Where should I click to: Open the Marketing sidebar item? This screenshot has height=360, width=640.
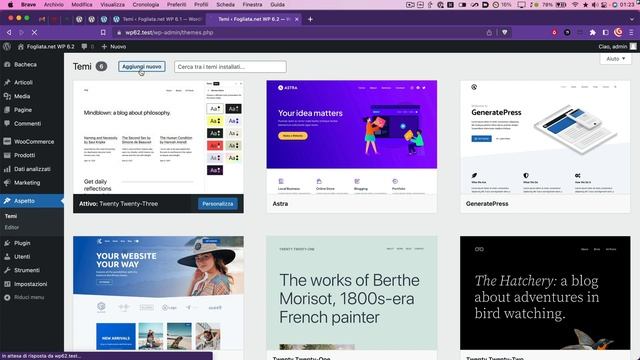(x=27, y=182)
